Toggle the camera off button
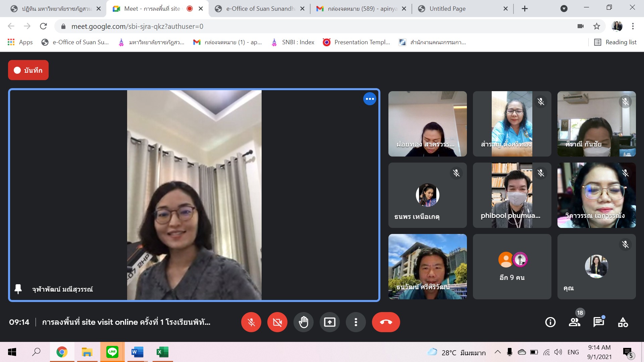 point(277,322)
